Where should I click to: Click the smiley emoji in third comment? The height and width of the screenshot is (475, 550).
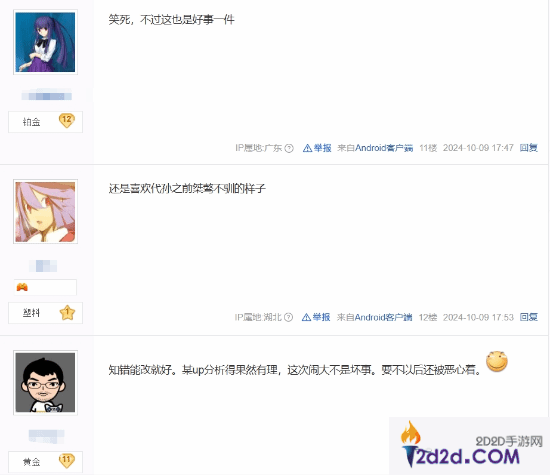pos(497,361)
